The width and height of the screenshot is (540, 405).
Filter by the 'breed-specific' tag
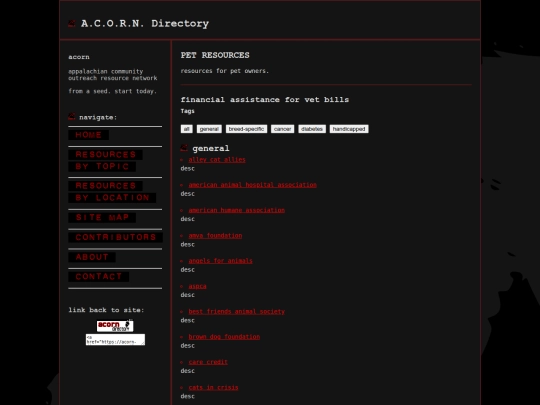coord(246,129)
